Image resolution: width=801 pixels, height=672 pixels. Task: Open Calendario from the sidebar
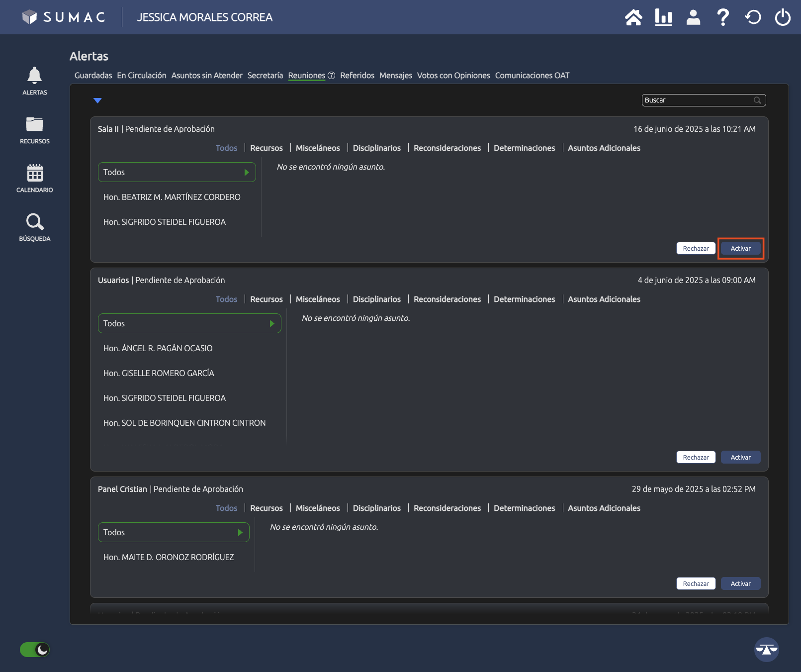tap(35, 179)
